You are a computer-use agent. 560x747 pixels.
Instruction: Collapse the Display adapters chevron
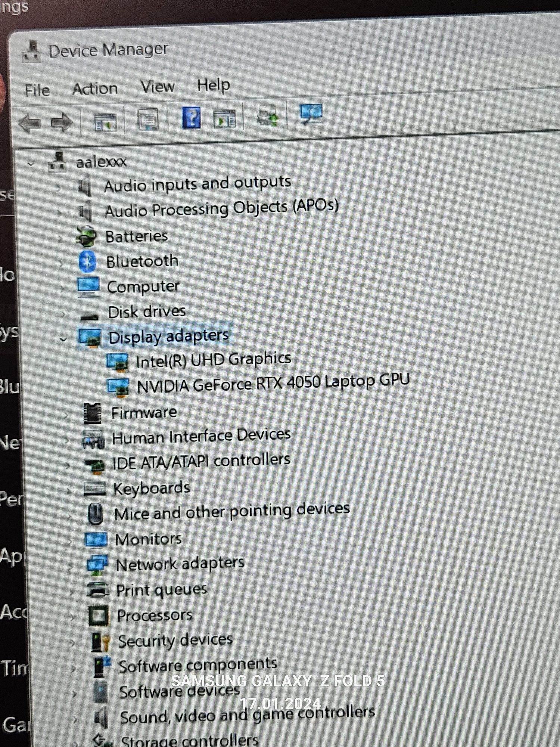(63, 339)
